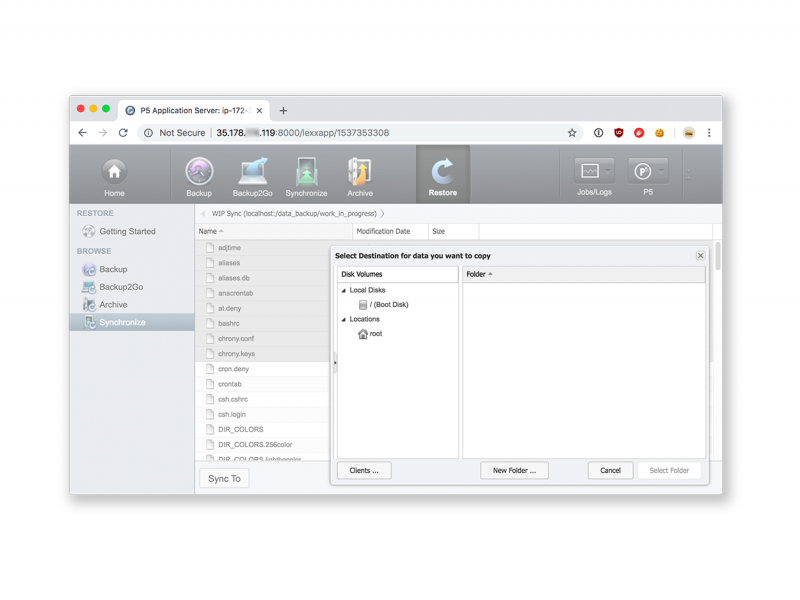Viewport: 800px width, 600px height.
Task: Collapse the Local Disks tree node
Action: pos(343,290)
